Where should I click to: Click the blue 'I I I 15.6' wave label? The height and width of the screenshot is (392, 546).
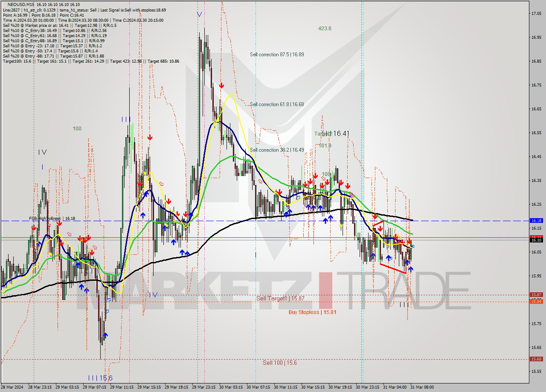(x=100, y=378)
